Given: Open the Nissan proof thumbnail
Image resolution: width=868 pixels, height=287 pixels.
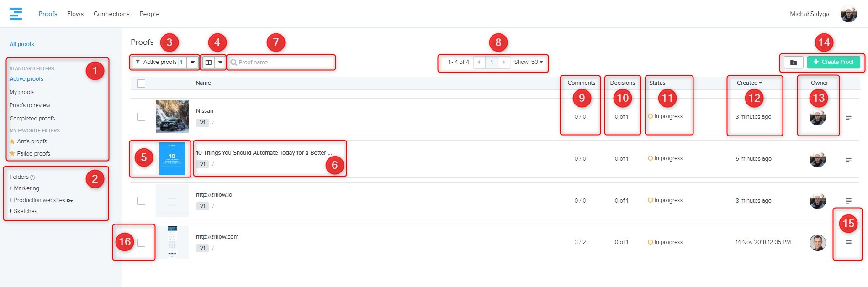Looking at the screenshot, I should (x=172, y=117).
